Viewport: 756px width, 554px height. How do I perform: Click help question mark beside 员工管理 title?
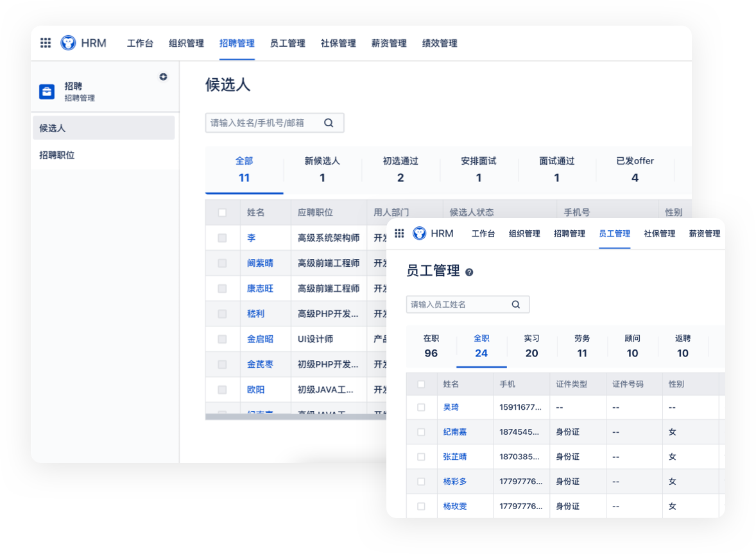coord(469,273)
